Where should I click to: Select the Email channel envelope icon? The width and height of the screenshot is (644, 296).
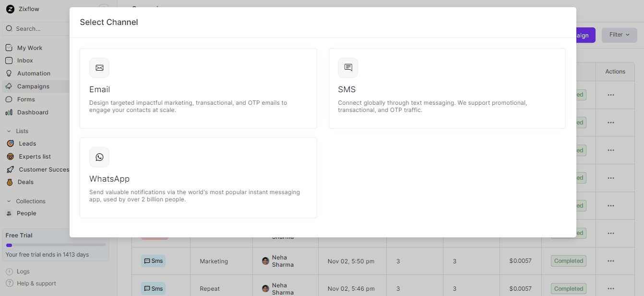click(x=99, y=68)
